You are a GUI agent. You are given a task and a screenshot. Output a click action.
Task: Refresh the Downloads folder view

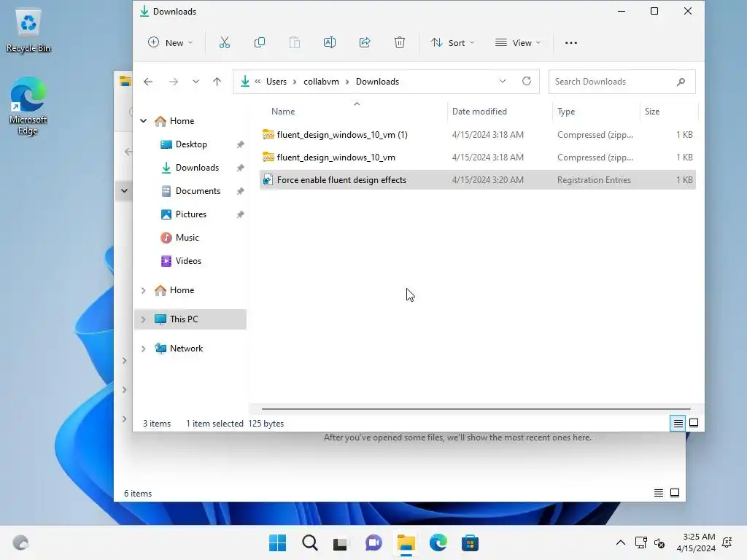pos(527,81)
